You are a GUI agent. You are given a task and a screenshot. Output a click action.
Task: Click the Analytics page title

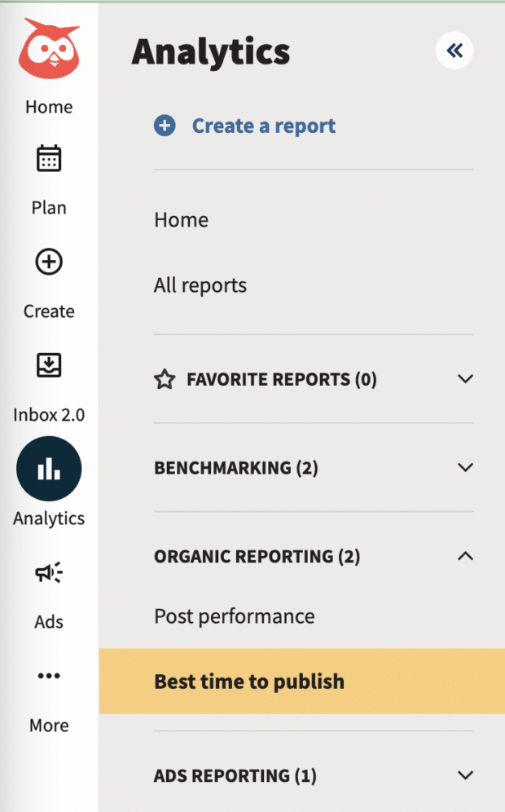[210, 51]
